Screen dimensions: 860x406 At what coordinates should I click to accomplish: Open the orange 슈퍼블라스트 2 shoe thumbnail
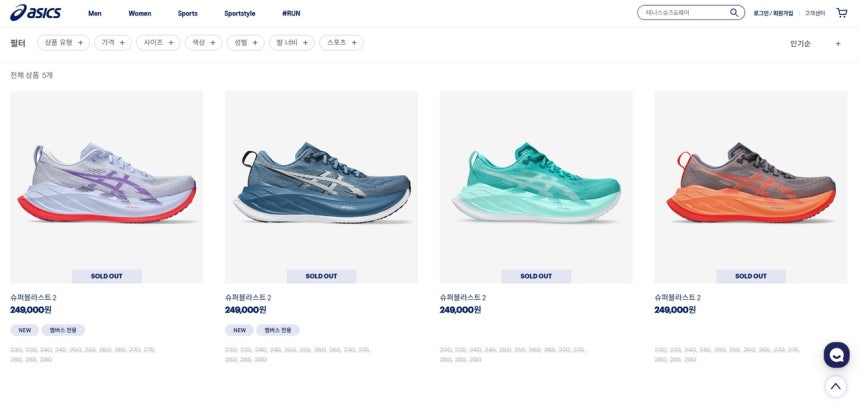pos(751,187)
